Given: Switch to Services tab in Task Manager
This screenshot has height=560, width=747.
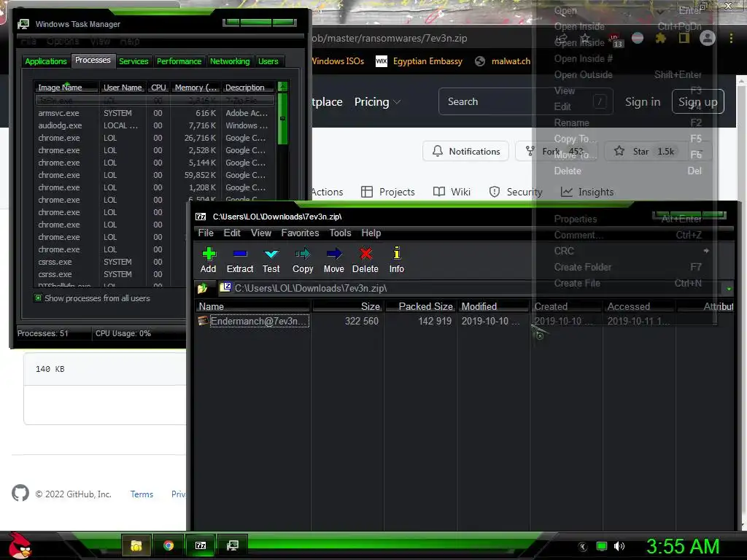Looking at the screenshot, I should click(134, 61).
